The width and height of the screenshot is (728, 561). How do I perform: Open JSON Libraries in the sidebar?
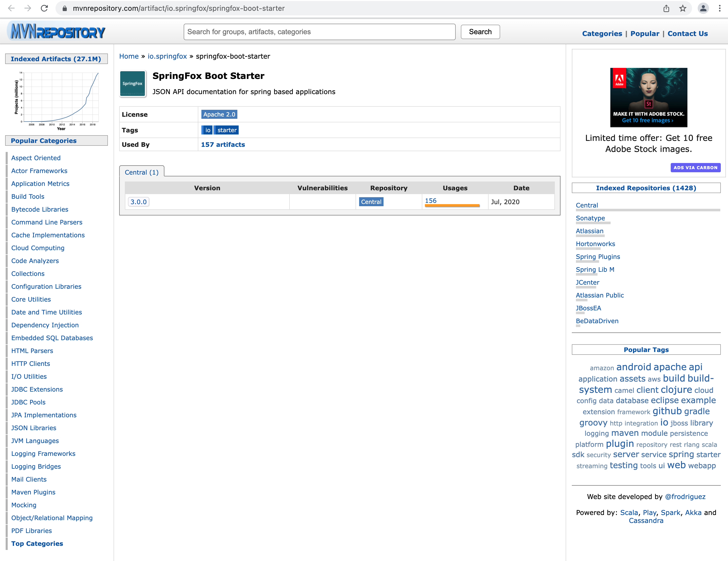[33, 428]
